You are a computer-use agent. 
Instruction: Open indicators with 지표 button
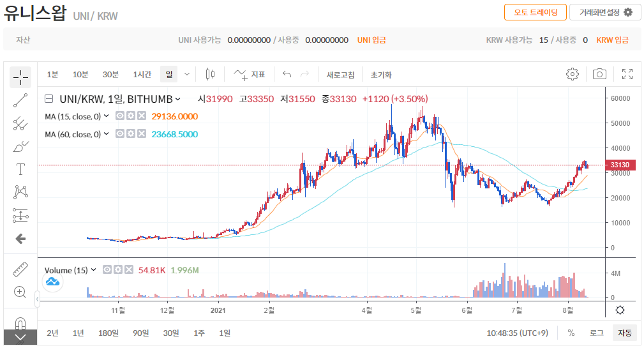[x=250, y=74]
